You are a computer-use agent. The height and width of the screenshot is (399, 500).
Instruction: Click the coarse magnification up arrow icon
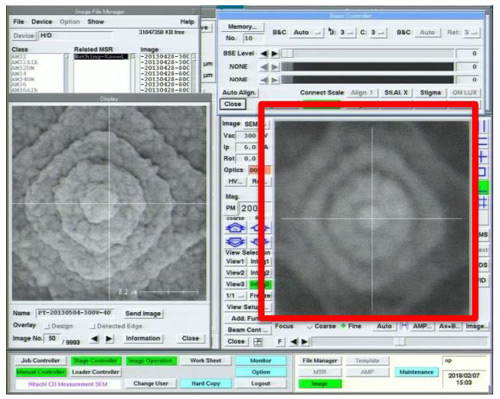click(236, 228)
